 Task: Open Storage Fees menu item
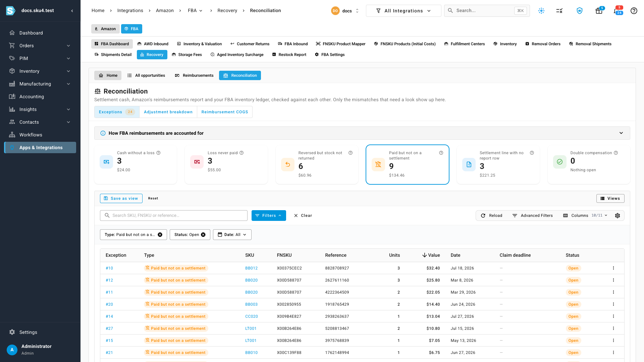[x=187, y=55]
